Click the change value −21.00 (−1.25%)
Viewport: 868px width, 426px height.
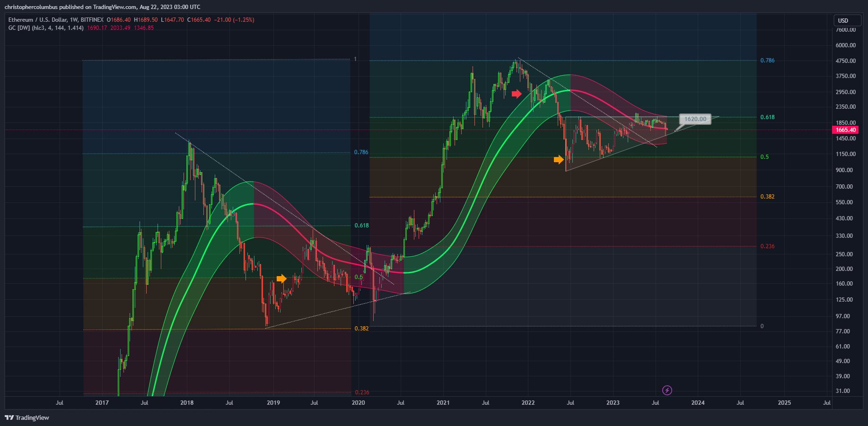234,20
